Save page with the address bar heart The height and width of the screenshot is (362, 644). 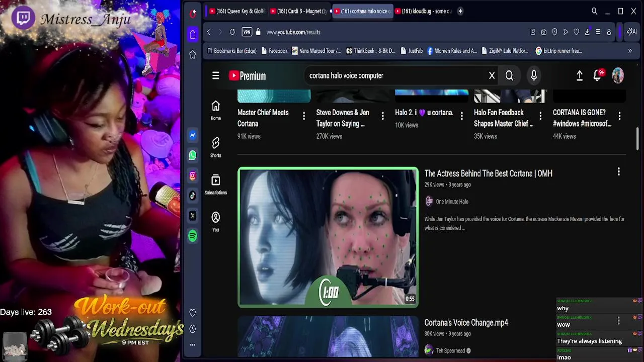[x=576, y=32]
